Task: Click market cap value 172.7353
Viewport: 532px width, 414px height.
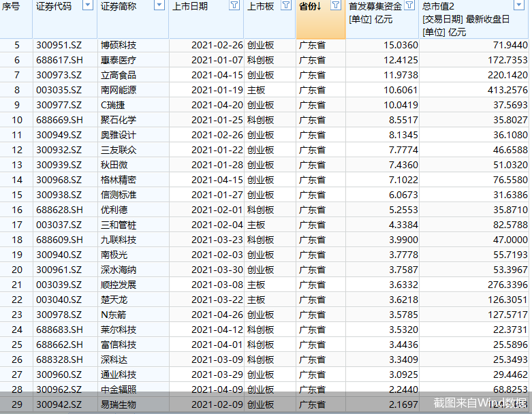Action: click(x=507, y=60)
